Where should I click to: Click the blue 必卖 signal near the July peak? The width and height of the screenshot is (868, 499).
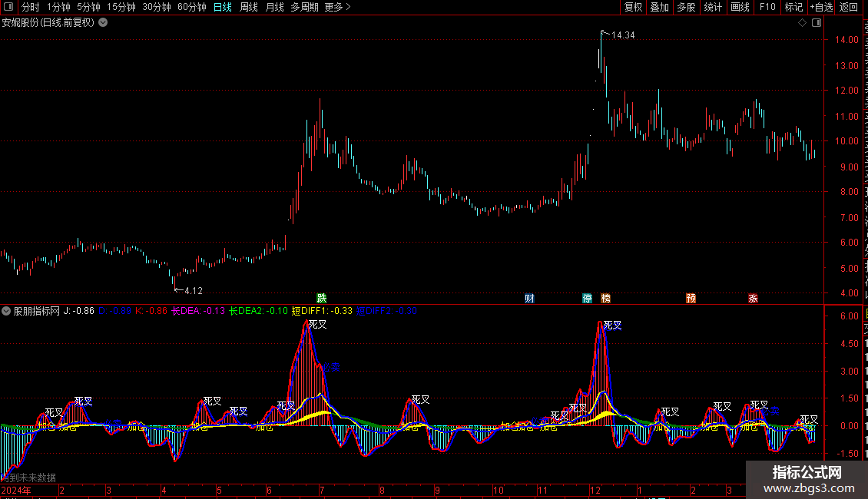331,367
